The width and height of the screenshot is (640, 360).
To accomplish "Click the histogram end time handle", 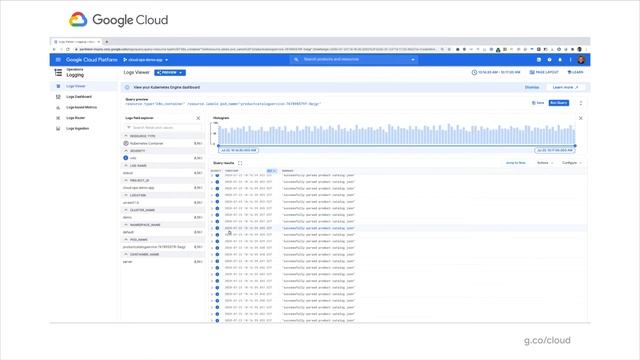I will point(575,146).
